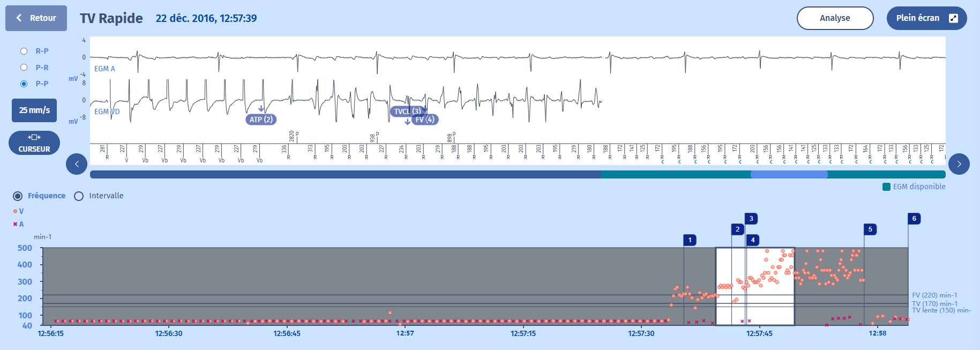Click the light blue EGM scrollbar thumb
The width and height of the screenshot is (980, 350).
pyautogui.click(x=789, y=175)
